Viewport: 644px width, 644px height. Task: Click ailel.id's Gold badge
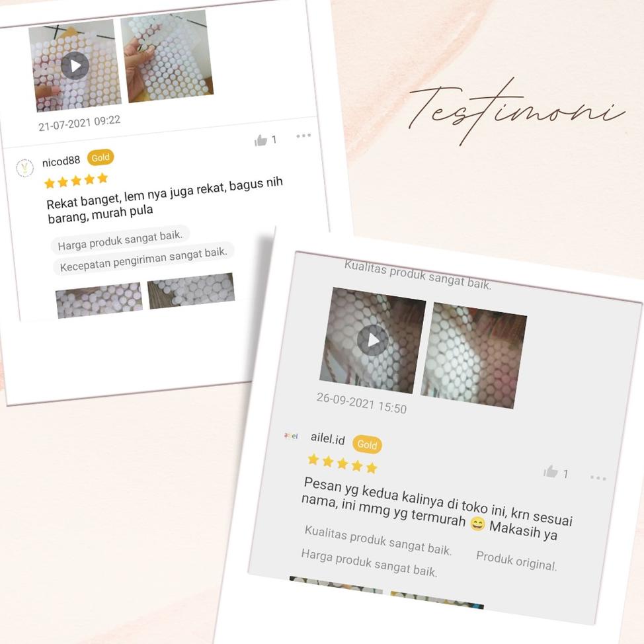pos(367,444)
